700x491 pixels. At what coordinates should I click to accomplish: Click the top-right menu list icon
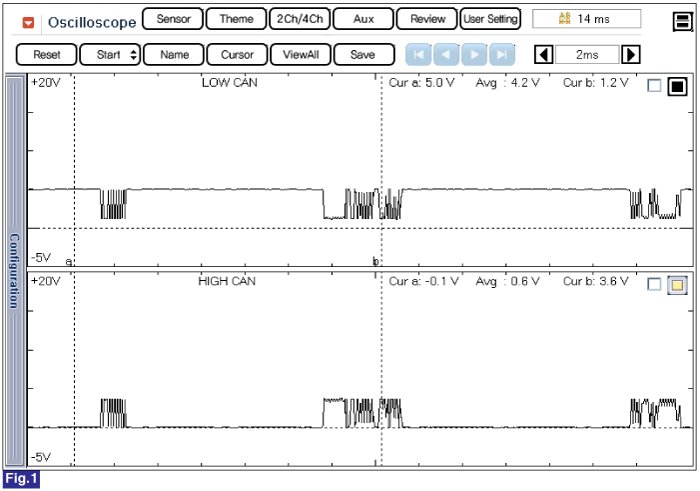[x=681, y=19]
